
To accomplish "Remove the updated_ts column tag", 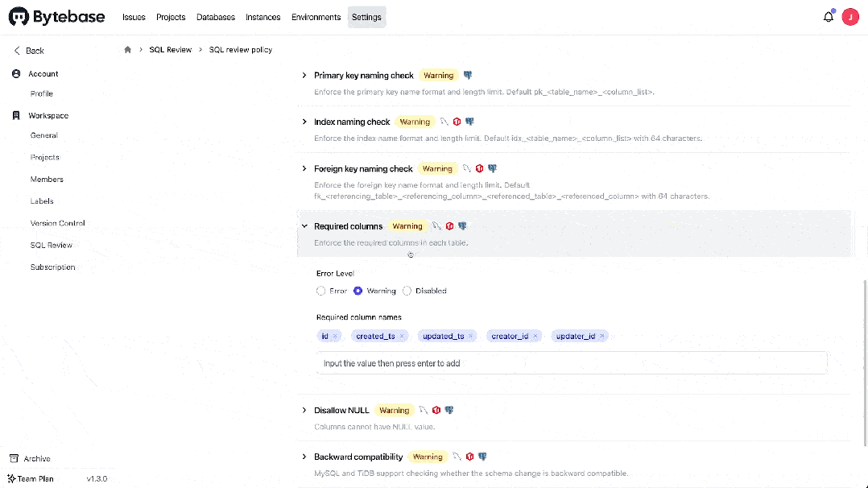I will click(470, 337).
